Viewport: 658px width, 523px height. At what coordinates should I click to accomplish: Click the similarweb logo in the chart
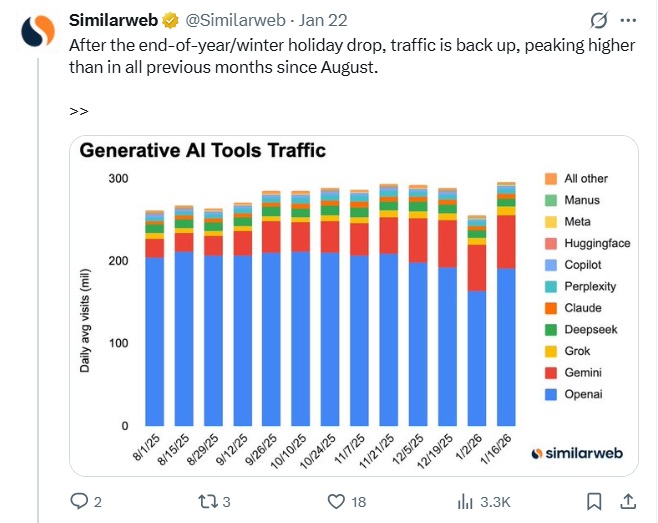[576, 453]
